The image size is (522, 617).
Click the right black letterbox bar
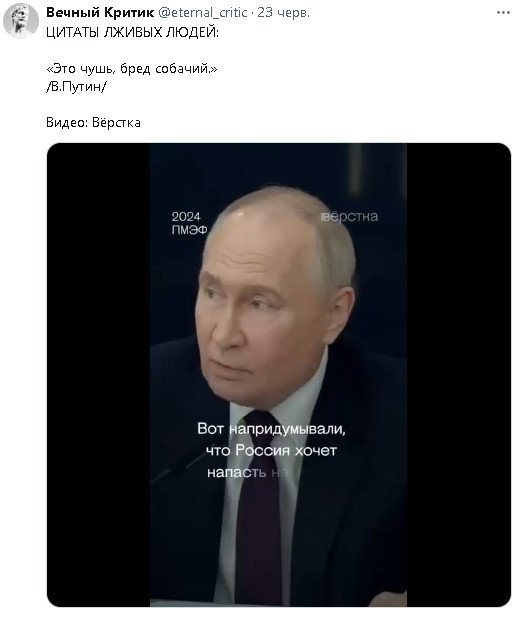[459, 375]
